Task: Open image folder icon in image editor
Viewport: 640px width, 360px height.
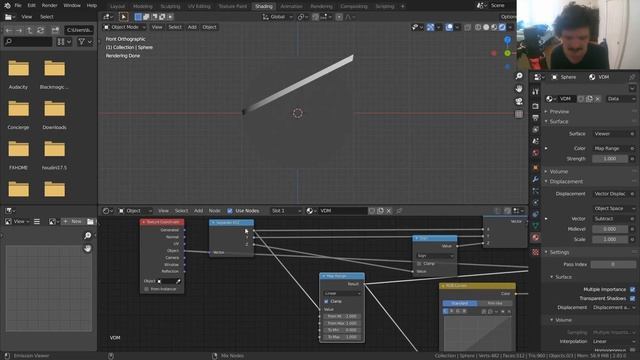Action: coord(90,221)
